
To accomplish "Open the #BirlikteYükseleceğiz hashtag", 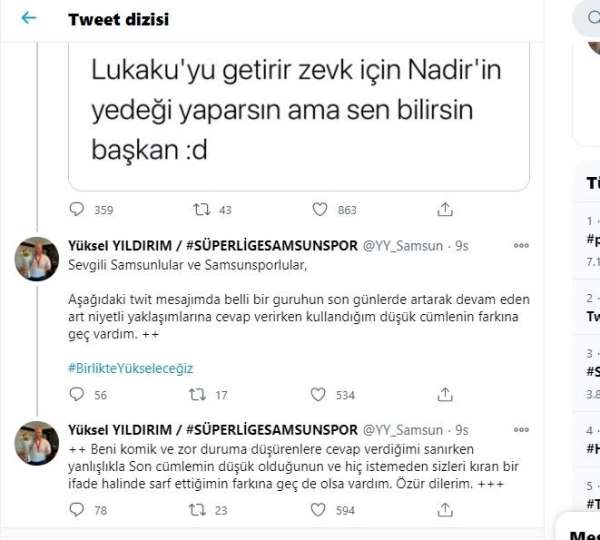I will pyautogui.click(x=130, y=368).
